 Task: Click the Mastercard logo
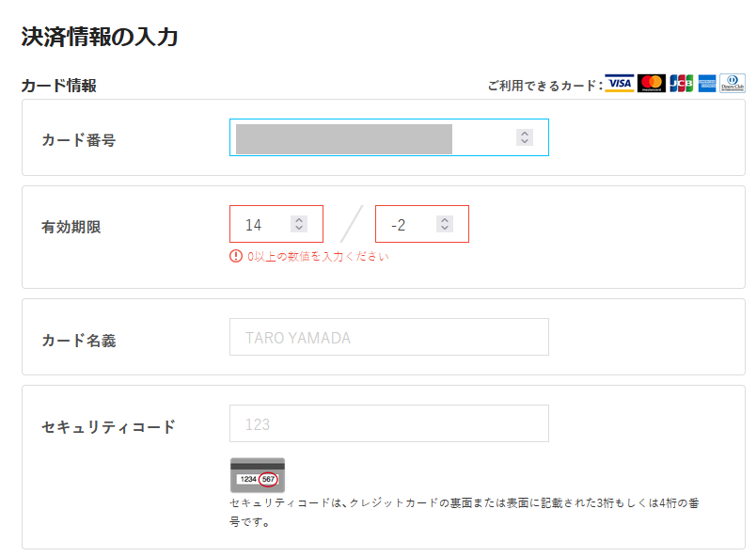pos(652,84)
